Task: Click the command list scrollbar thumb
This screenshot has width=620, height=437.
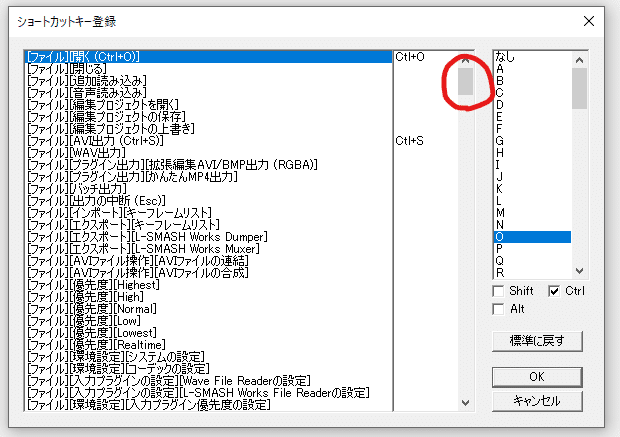Action: point(465,81)
